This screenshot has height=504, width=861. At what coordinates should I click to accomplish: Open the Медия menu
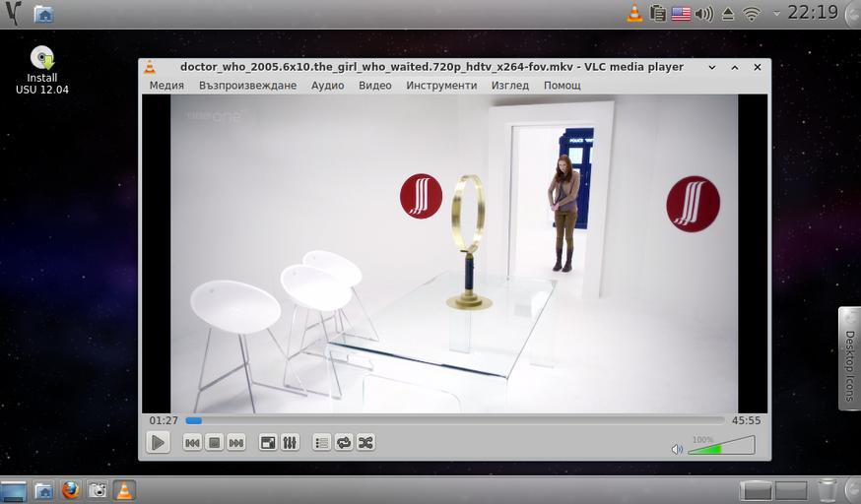pos(166,86)
